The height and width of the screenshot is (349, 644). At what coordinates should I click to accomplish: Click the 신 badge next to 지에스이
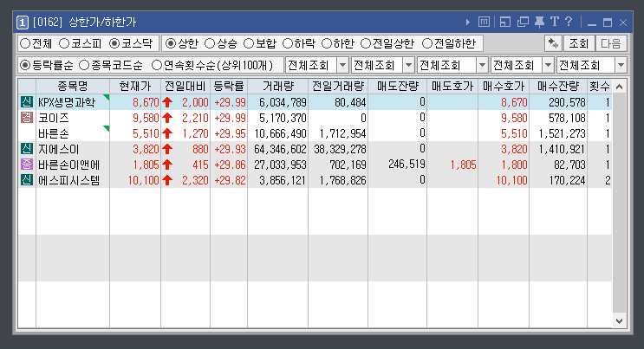tap(27, 149)
